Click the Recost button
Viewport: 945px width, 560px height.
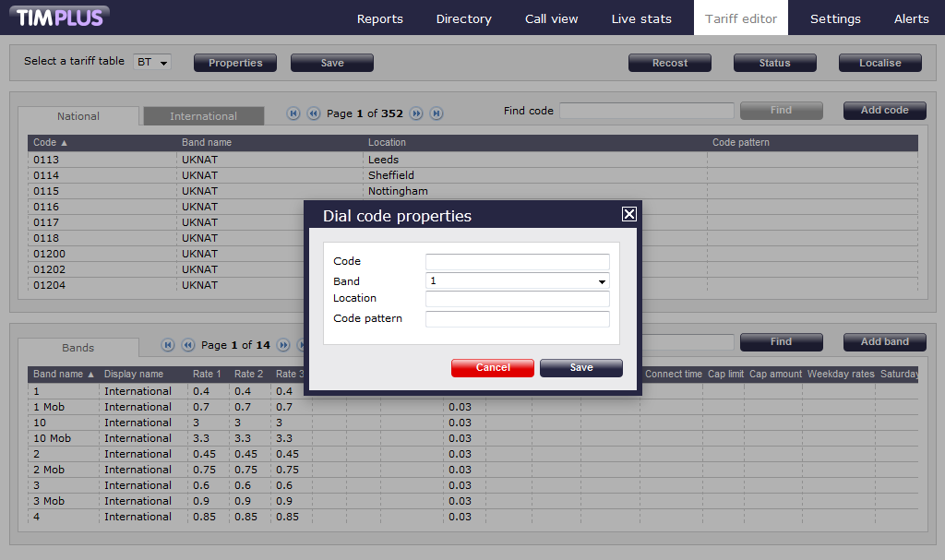tap(669, 63)
